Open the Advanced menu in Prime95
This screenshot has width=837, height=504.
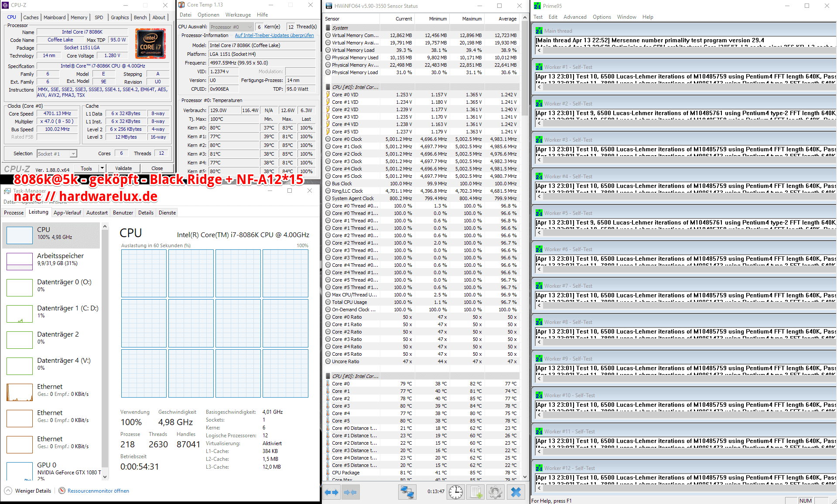coord(575,17)
